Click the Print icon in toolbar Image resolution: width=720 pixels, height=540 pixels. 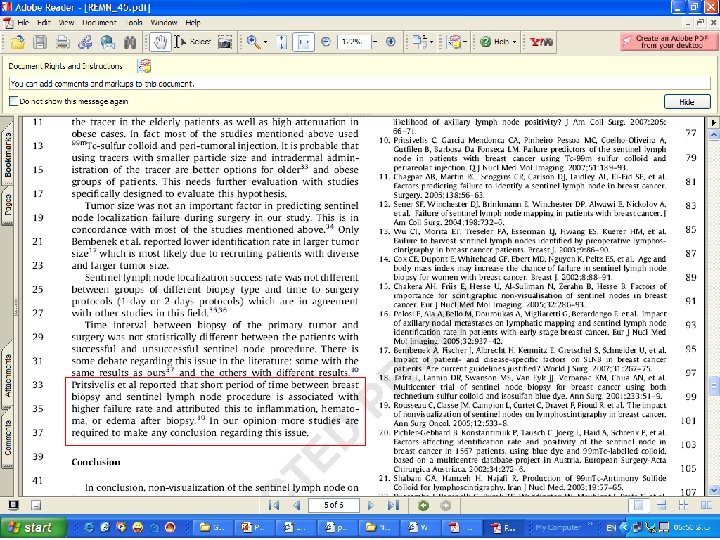click(x=62, y=42)
